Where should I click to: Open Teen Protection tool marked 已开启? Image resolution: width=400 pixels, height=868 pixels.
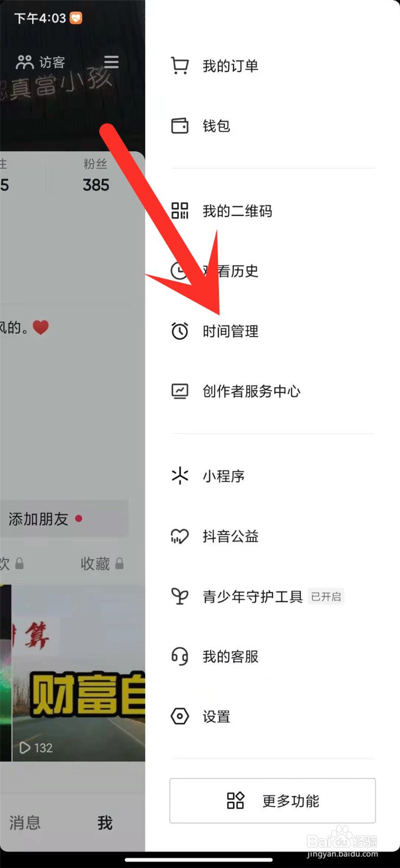point(273,597)
